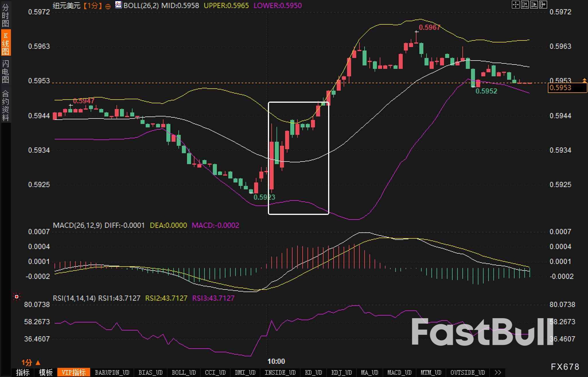Click the 0.5967 high price marker
Viewport: 588px width, 377px height.
tap(429, 28)
